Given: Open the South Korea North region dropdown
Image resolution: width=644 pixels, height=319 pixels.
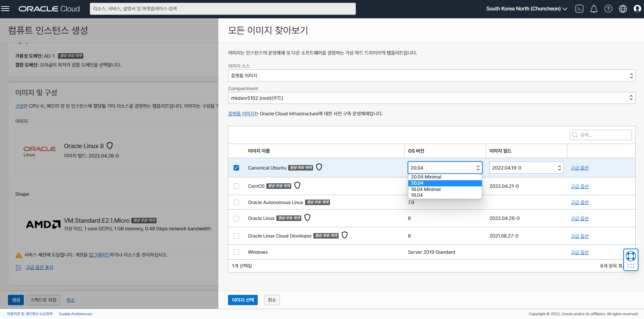Looking at the screenshot, I should coord(527,9).
